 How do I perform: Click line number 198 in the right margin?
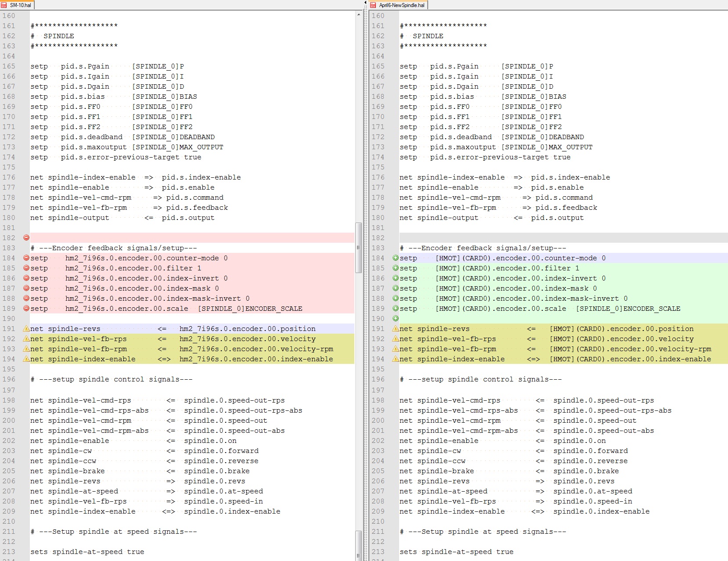(x=378, y=400)
